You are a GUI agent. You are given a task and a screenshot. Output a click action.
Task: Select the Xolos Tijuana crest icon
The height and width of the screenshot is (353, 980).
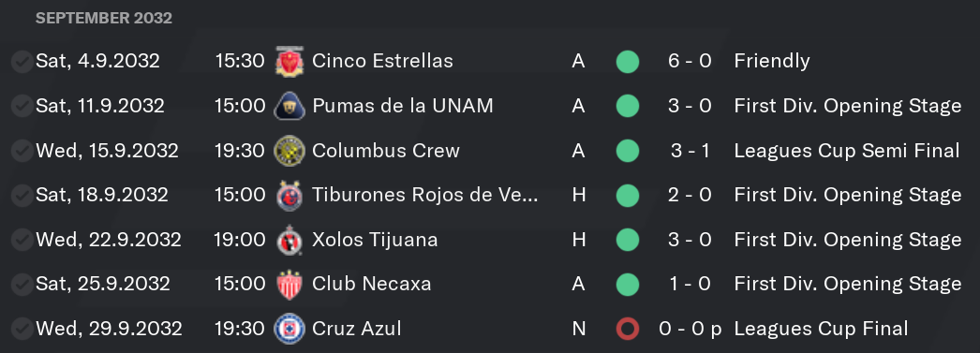[x=290, y=240]
